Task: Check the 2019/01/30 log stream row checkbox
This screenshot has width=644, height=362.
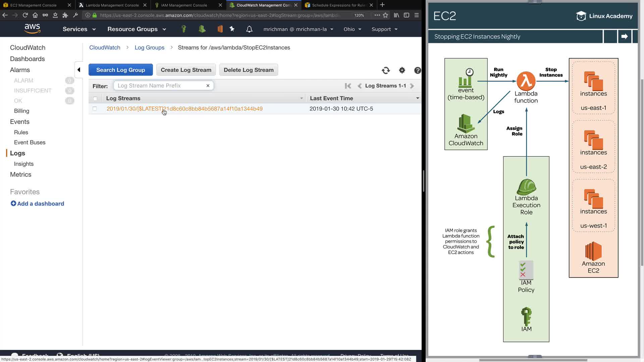Action: click(95, 109)
